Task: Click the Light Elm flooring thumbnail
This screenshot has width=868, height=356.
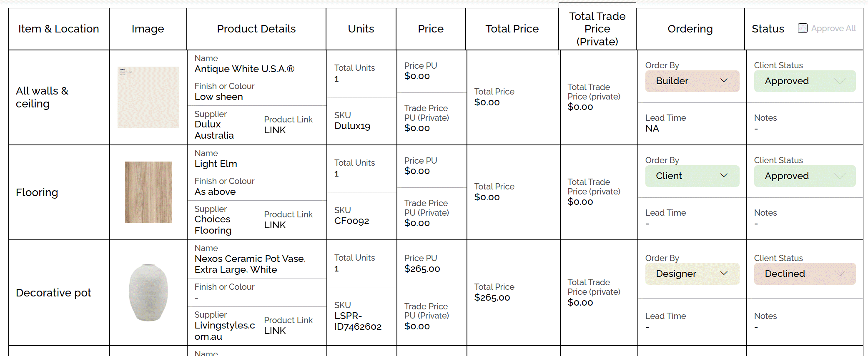Action: click(x=148, y=192)
